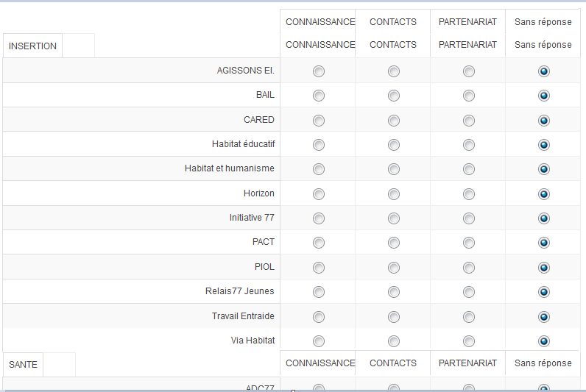Image resolution: width=586 pixels, height=392 pixels.
Task: Select CONTACTS for Via Habitat
Action: click(394, 341)
